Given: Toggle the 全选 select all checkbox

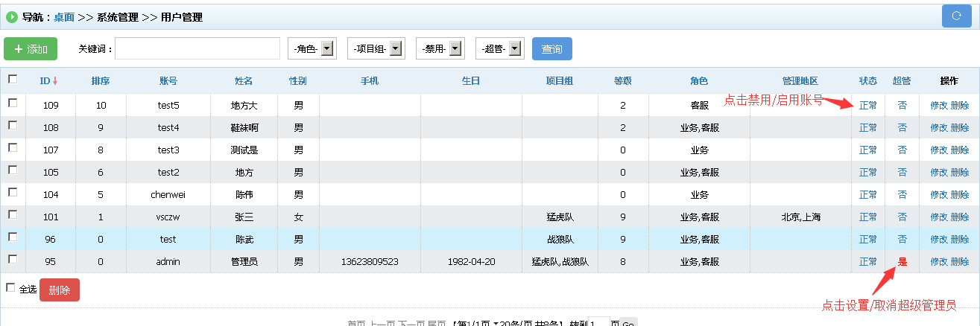Looking at the screenshot, I should click(x=10, y=287).
